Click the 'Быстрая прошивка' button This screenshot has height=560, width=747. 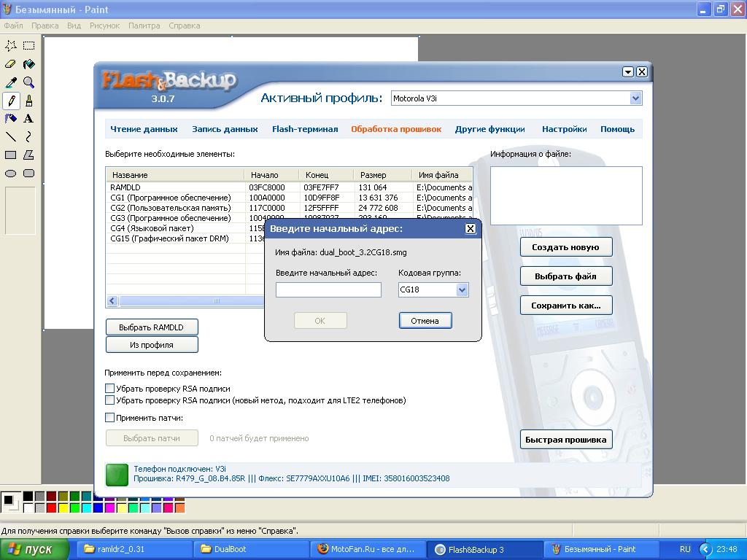click(565, 440)
